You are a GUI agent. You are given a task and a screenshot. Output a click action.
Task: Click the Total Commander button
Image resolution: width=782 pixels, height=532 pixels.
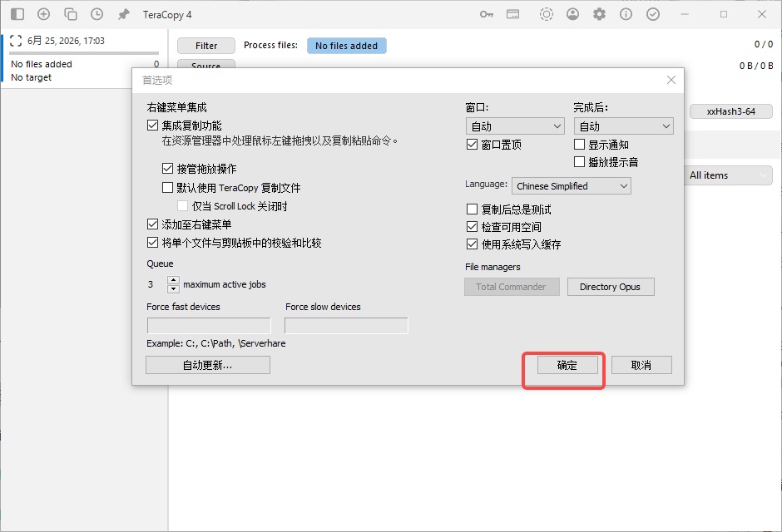[x=512, y=287]
